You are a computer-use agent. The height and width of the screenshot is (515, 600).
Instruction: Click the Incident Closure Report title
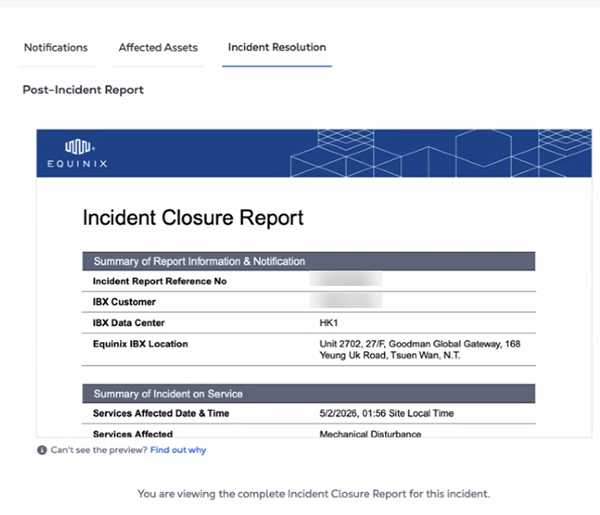tap(193, 217)
